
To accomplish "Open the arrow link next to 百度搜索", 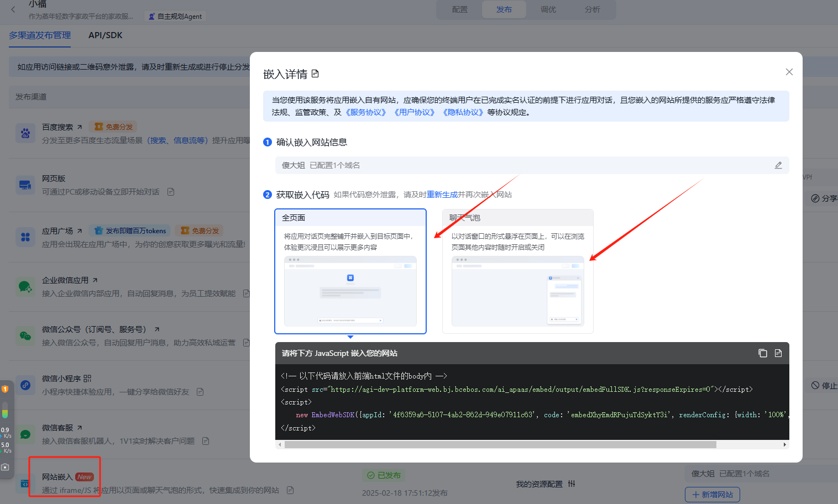I will click(80, 127).
